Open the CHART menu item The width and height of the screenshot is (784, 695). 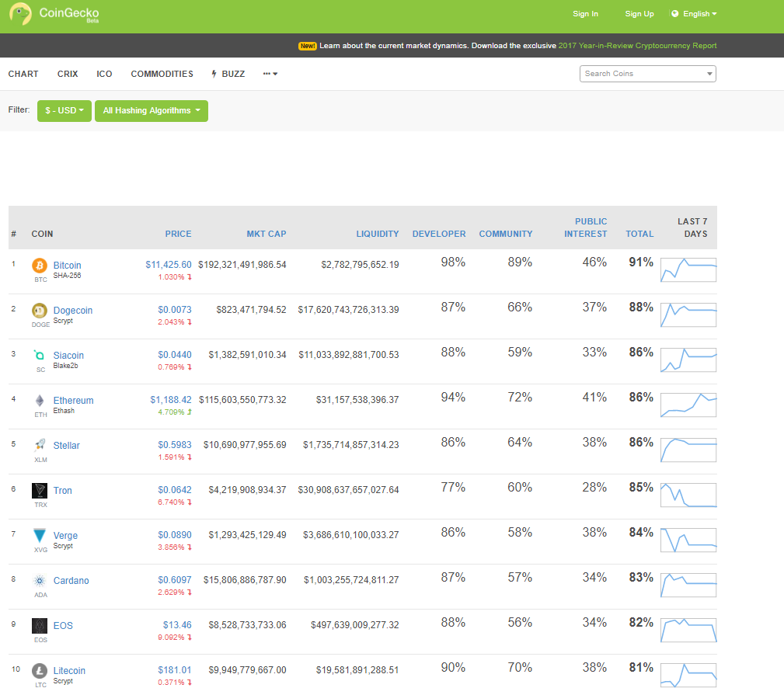(23, 74)
